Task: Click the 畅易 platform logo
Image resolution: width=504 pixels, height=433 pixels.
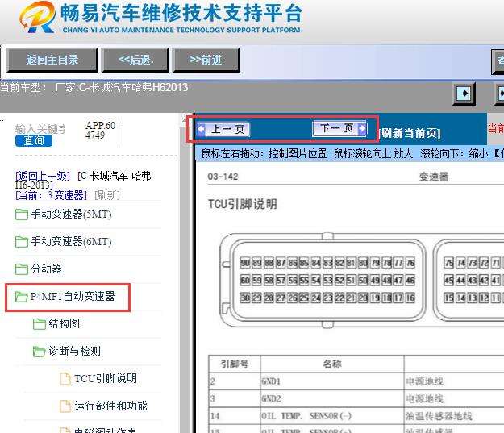Action: coord(37,18)
